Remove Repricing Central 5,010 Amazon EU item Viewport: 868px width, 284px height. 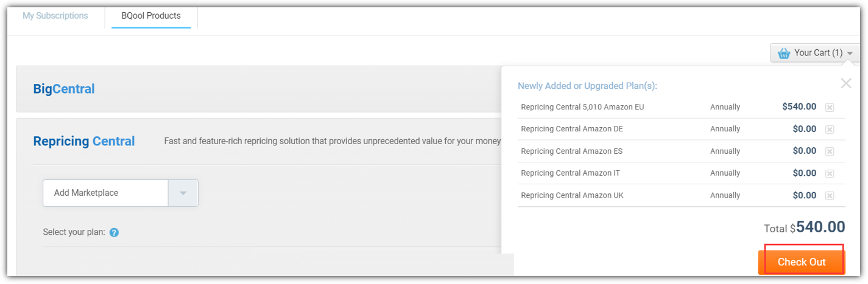click(x=830, y=108)
